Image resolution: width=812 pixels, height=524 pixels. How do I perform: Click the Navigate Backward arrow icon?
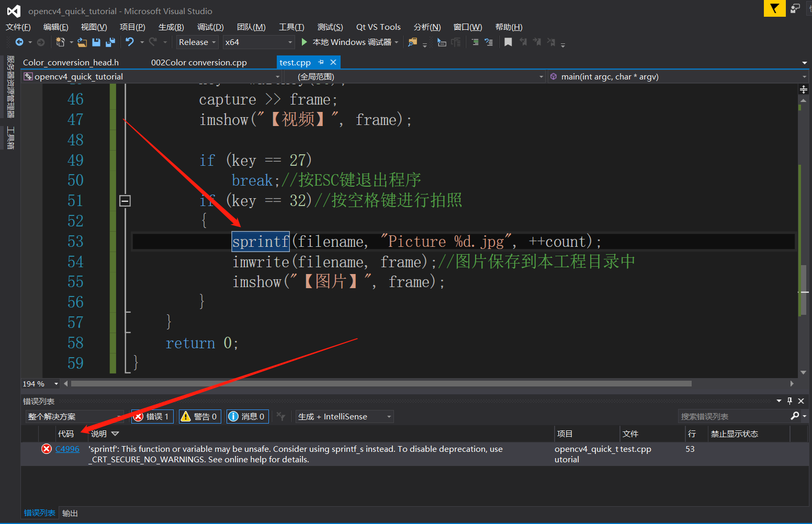[x=20, y=42]
